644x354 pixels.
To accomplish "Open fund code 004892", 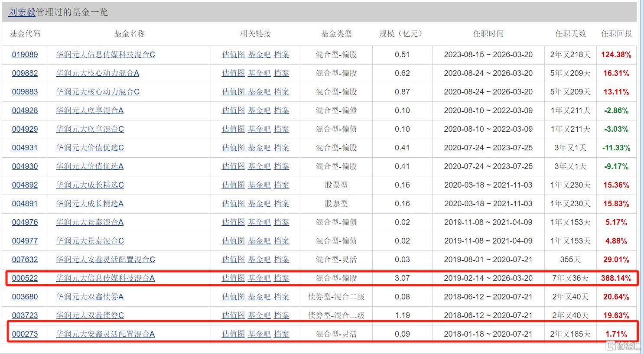I will [25, 185].
